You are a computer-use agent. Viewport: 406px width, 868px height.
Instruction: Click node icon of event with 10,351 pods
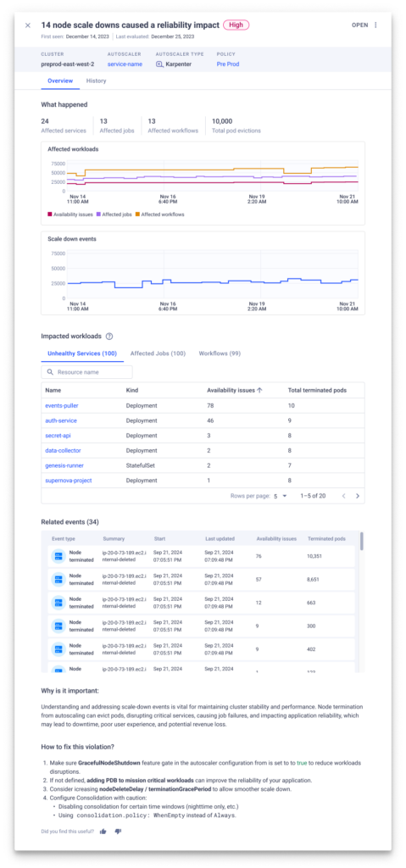(x=58, y=556)
